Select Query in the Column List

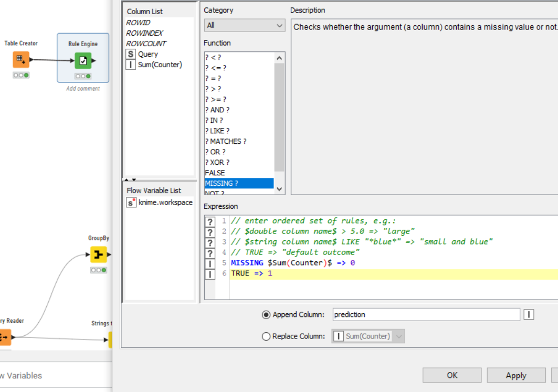148,54
